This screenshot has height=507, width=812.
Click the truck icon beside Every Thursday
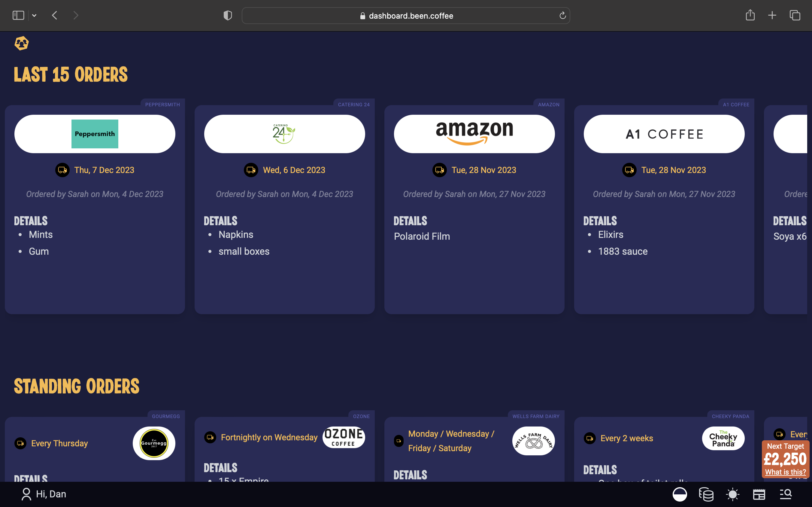[20, 443]
